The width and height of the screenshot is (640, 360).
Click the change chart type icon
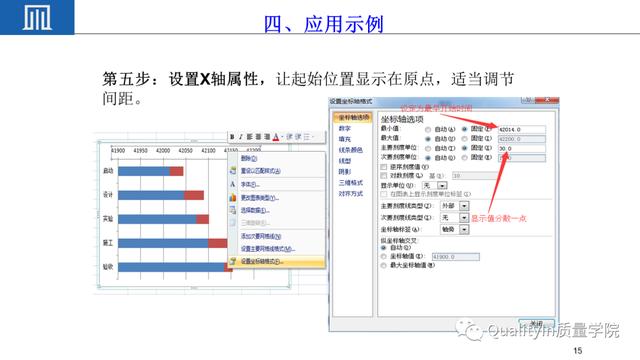(233, 198)
